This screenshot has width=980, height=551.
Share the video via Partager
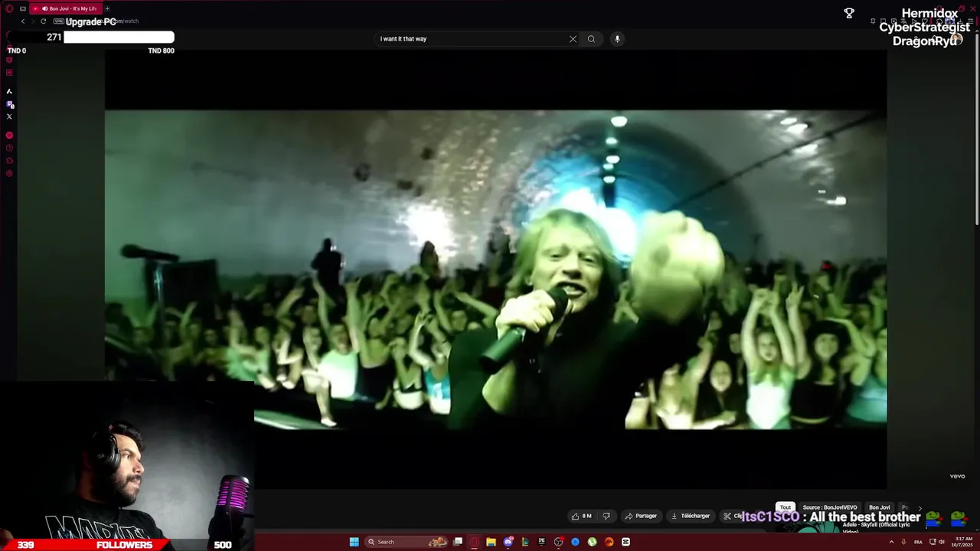(x=641, y=516)
